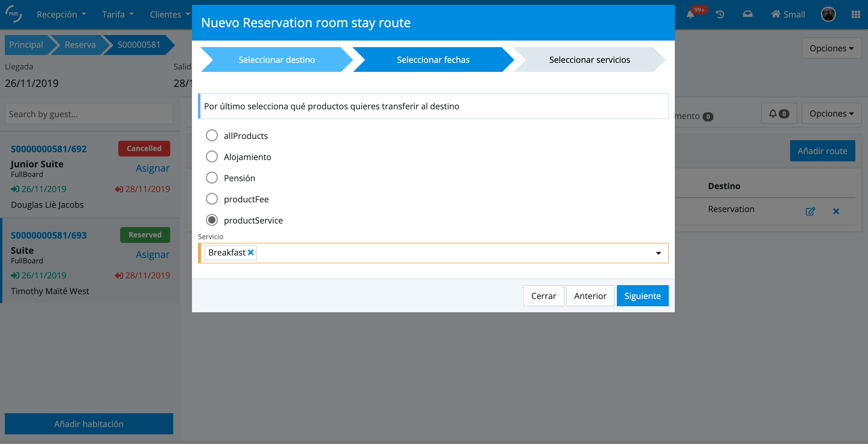Viewport: 868px width, 444px height.
Task: Click check-in icon for room 692
Action: 15,189
